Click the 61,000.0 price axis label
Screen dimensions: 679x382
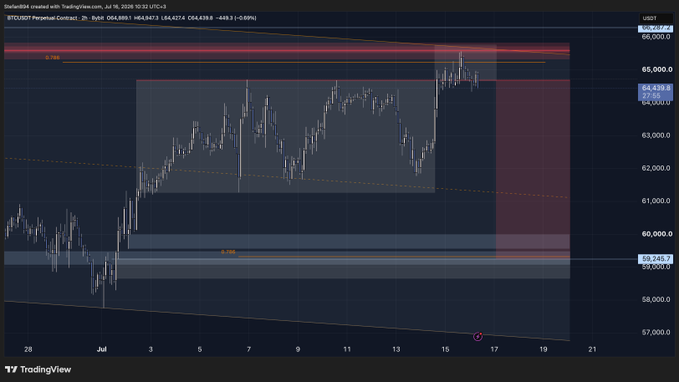pyautogui.click(x=656, y=201)
